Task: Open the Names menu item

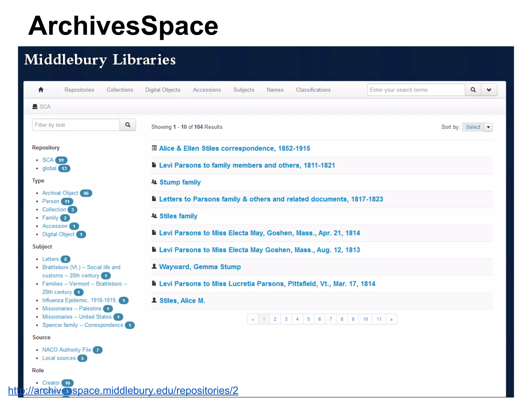Action: coord(275,90)
